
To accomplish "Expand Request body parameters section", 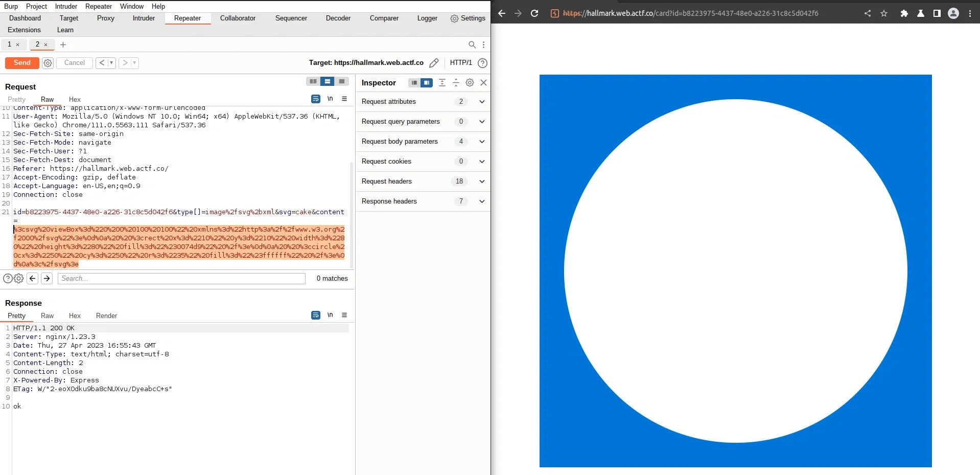I will pyautogui.click(x=481, y=142).
